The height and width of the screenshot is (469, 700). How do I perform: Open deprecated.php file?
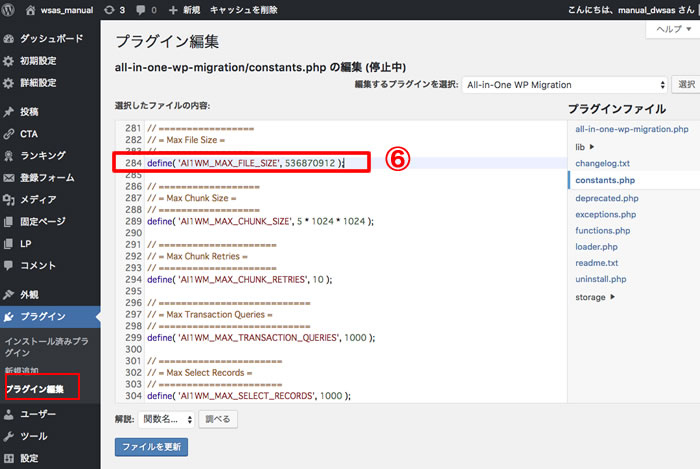[607, 198]
